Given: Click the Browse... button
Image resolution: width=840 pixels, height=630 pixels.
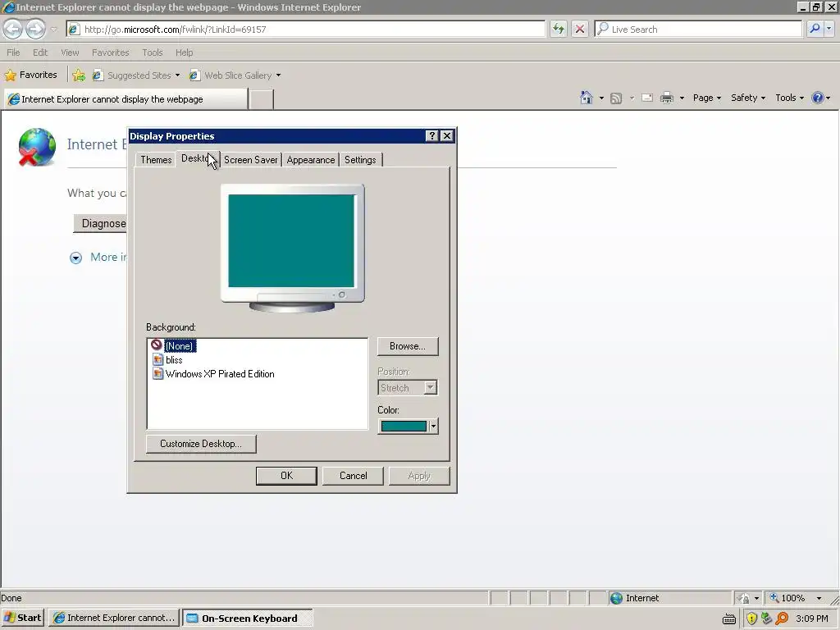Looking at the screenshot, I should pos(408,346).
